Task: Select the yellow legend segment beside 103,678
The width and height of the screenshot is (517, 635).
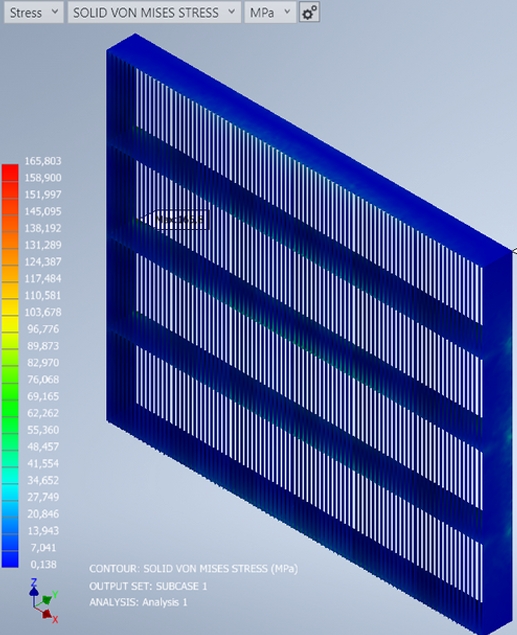Action: click(10, 308)
